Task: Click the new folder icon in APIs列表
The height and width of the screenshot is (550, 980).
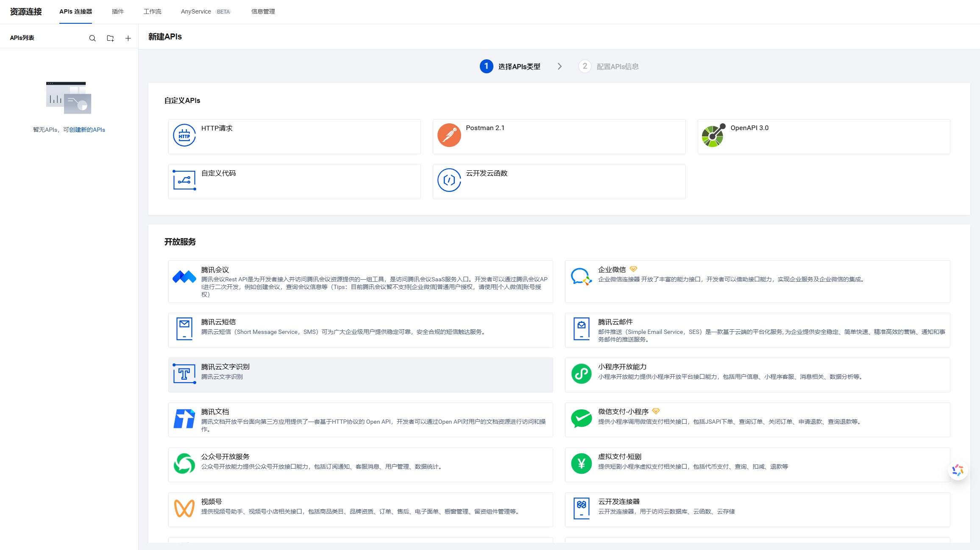Action: pyautogui.click(x=110, y=38)
